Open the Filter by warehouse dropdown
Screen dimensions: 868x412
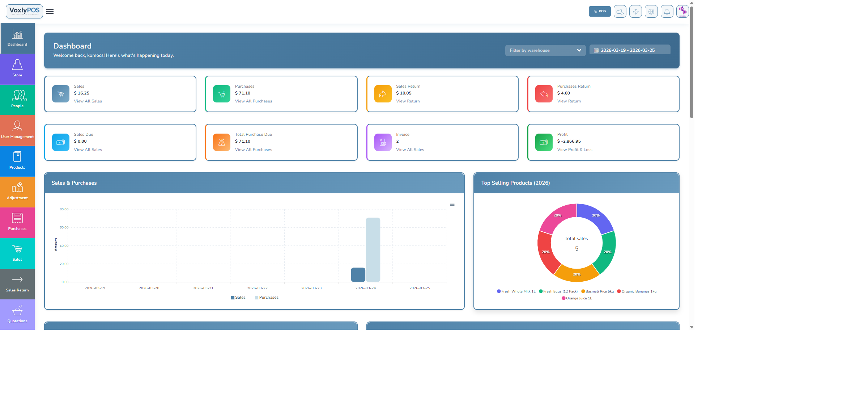[545, 50]
